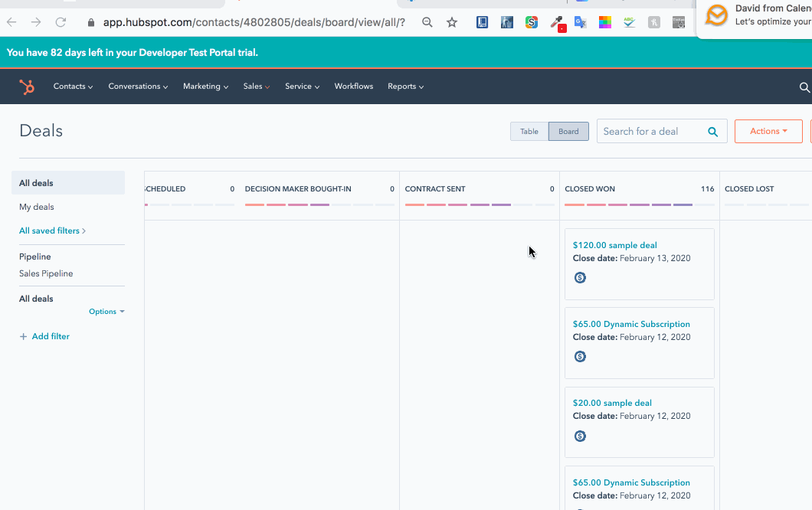The image size is (812, 510).
Task: Click the lock icon in address bar
Action: tap(91, 23)
